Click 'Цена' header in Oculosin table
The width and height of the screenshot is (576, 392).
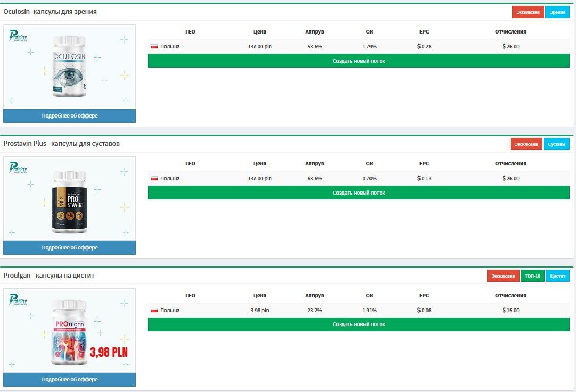(x=260, y=31)
